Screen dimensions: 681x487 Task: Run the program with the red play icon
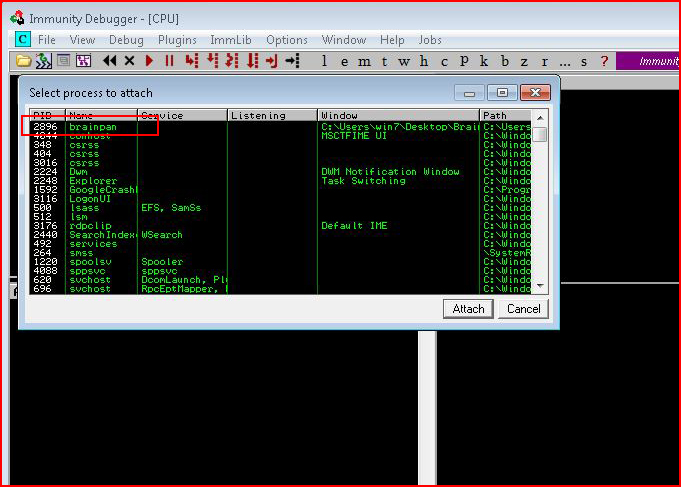click(x=149, y=61)
